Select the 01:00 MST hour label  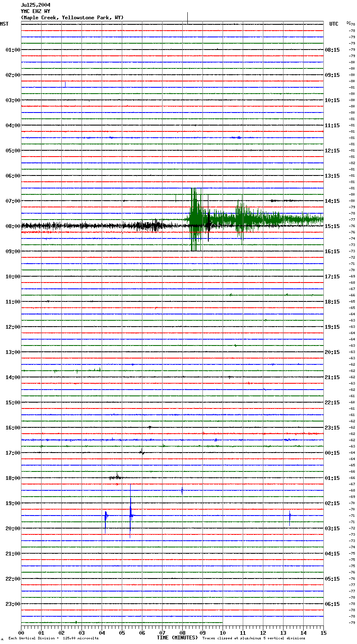point(13,50)
